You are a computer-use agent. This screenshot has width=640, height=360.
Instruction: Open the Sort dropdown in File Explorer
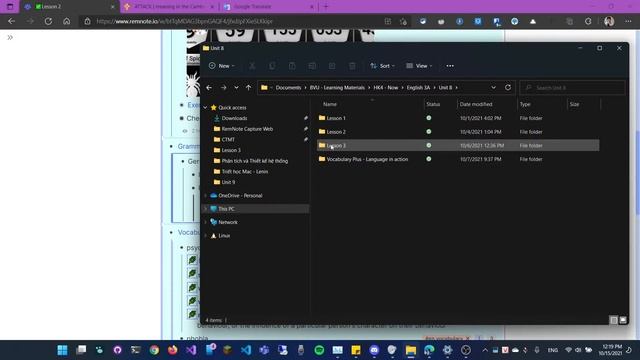point(382,66)
